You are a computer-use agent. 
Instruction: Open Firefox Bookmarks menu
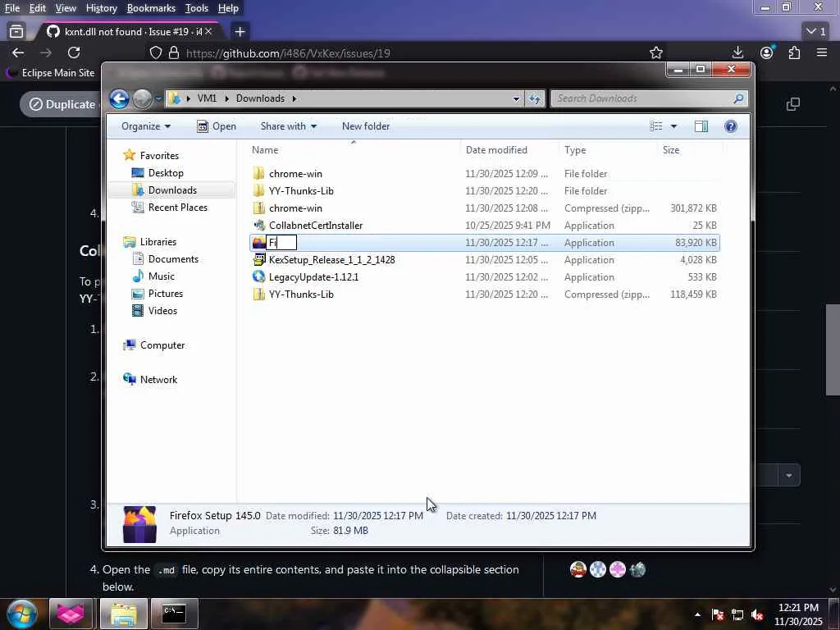[151, 8]
